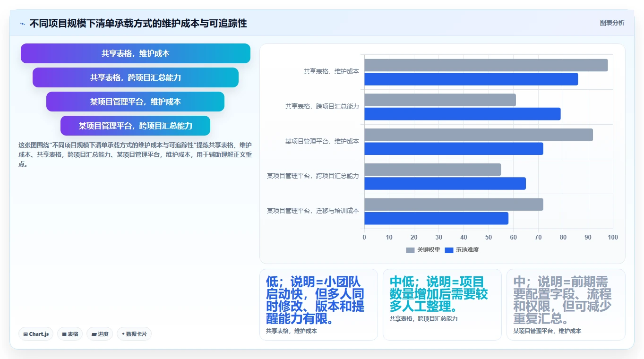Click blue bar for 共享表格，维护成本

[471, 79]
